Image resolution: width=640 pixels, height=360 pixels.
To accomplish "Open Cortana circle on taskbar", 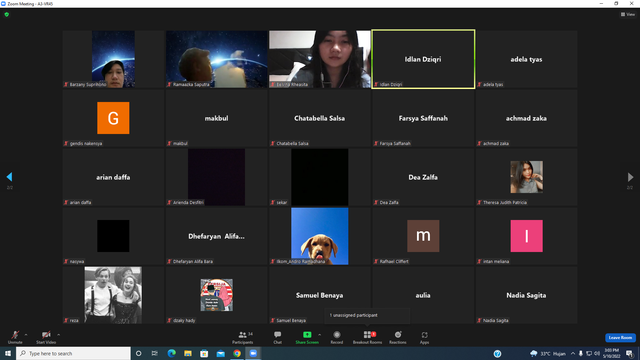I will [x=138, y=353].
